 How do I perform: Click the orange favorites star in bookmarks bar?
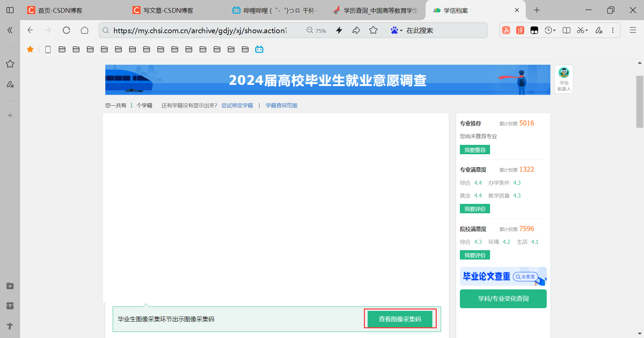tap(30, 49)
